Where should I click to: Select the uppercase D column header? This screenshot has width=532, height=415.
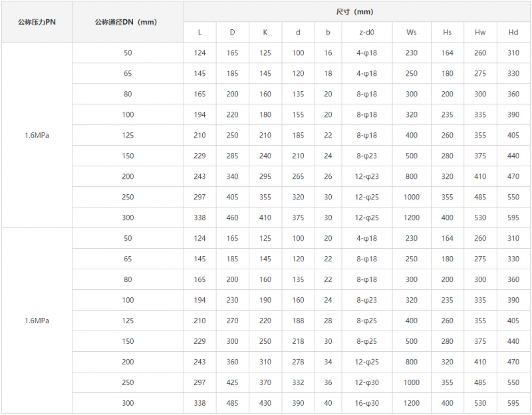tap(232, 32)
